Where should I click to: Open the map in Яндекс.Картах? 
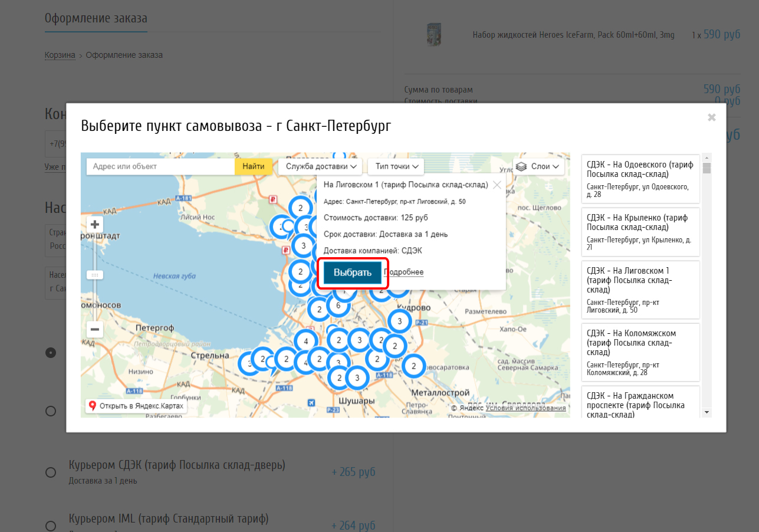click(136, 406)
